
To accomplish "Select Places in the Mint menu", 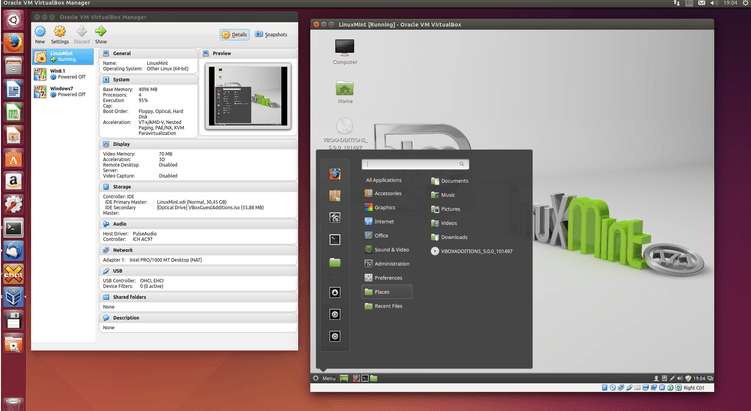I will pos(387,292).
